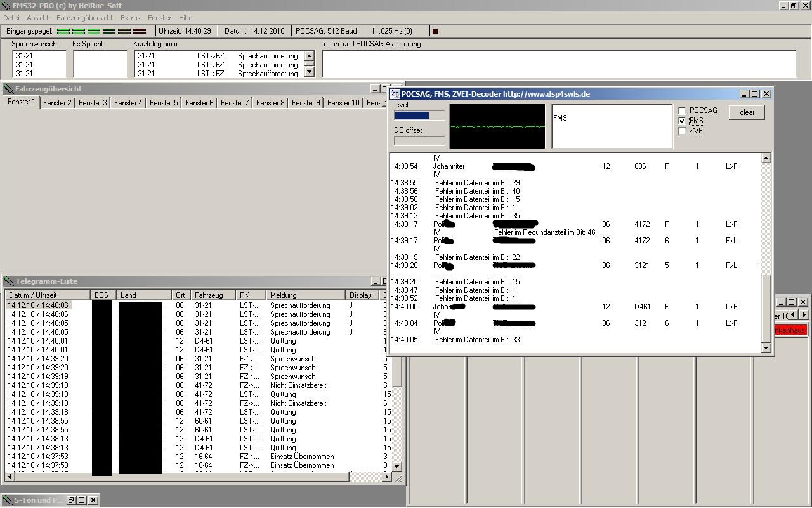Select the first Telegramm-Liste row 14:40:06

(x=38, y=305)
